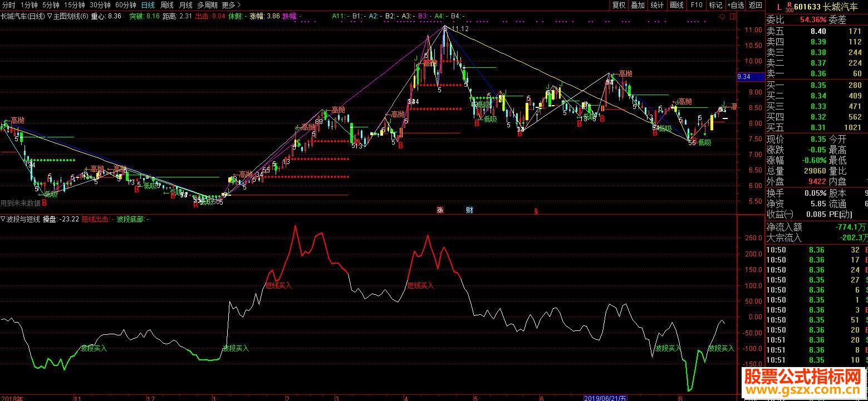Click the 标记 mark button

point(715,5)
